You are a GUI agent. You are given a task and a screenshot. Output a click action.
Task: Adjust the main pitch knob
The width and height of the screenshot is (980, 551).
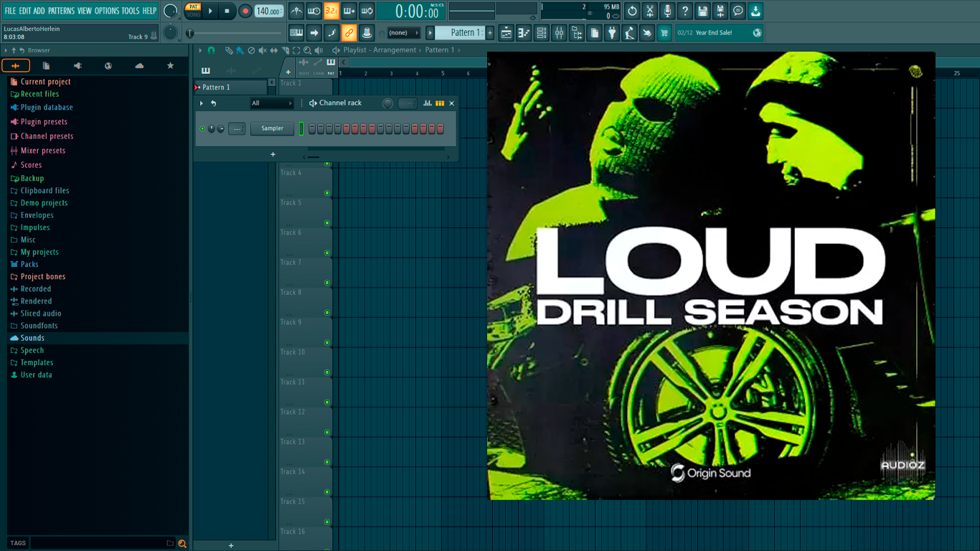[x=170, y=32]
